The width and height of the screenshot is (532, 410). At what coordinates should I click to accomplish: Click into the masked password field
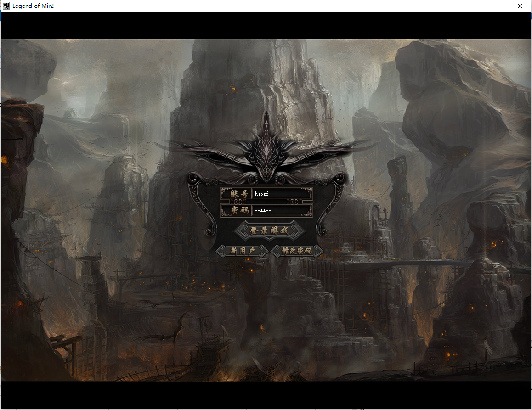[x=282, y=211]
